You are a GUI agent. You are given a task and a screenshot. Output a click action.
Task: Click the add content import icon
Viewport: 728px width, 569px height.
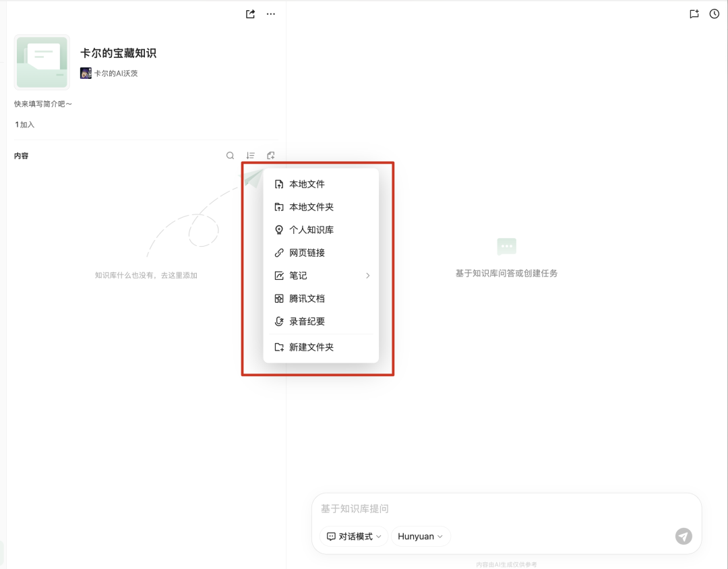click(270, 155)
